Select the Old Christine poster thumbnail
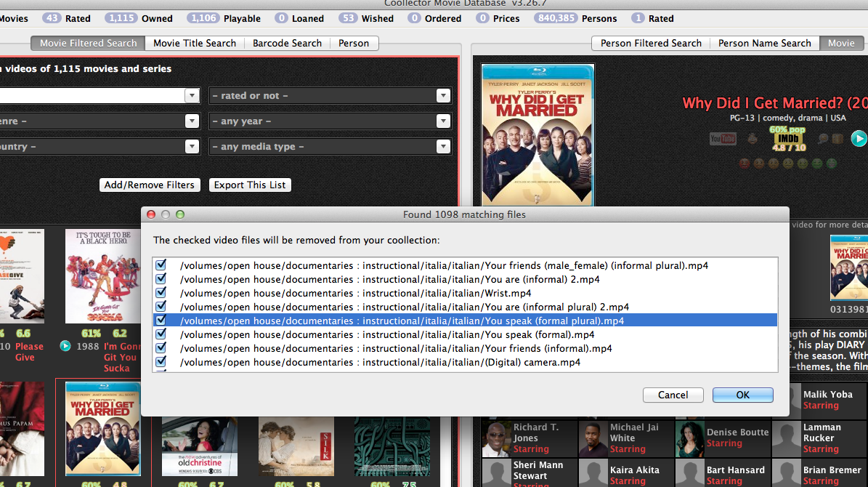 [199, 446]
